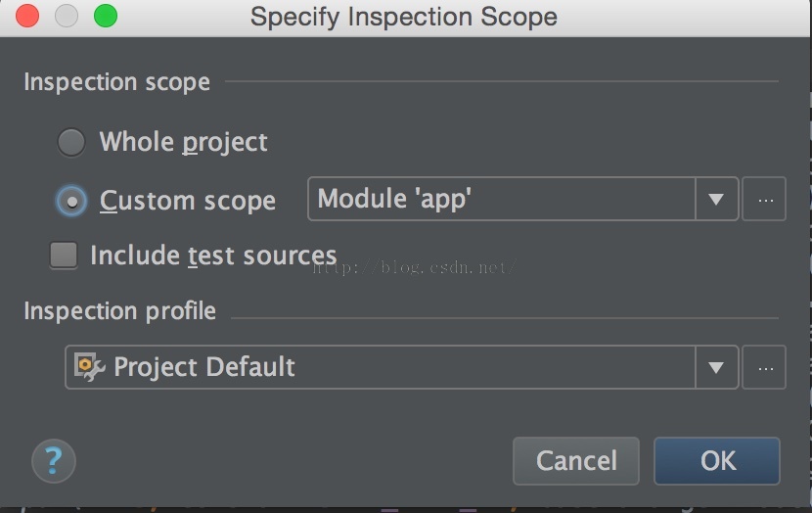
Task: Click the Project Default profile wrench icon
Action: [x=89, y=367]
